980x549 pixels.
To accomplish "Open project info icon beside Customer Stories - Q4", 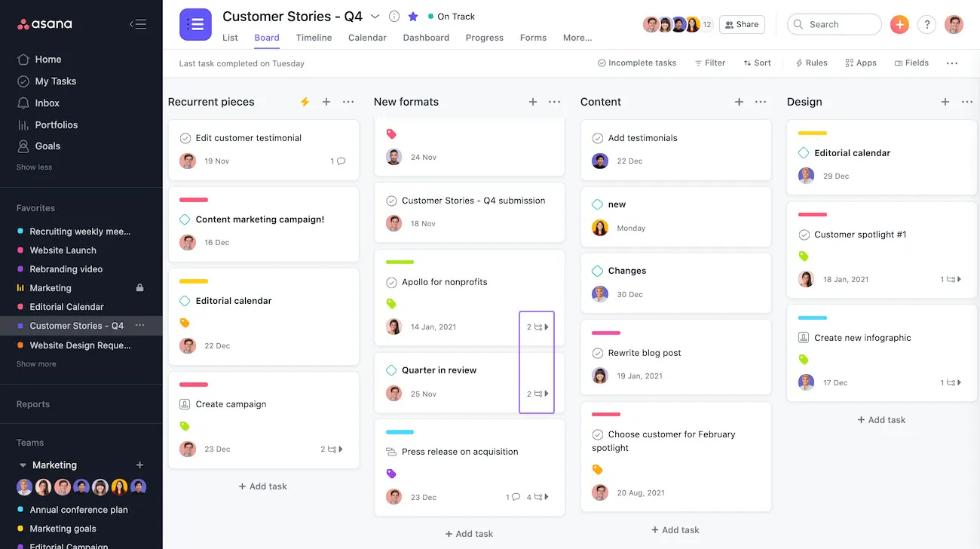I will tap(394, 17).
